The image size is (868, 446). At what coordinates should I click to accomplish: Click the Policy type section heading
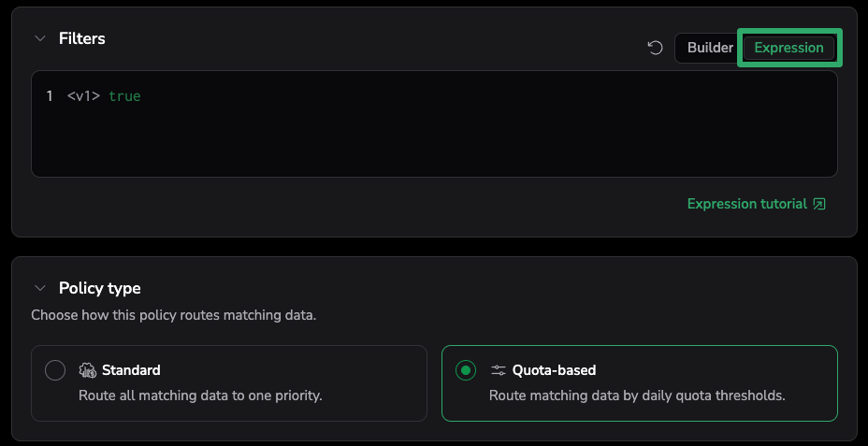click(x=99, y=288)
